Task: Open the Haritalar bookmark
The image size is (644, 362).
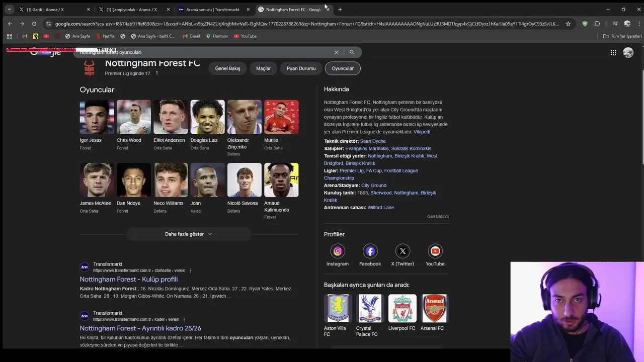Action: click(217, 36)
